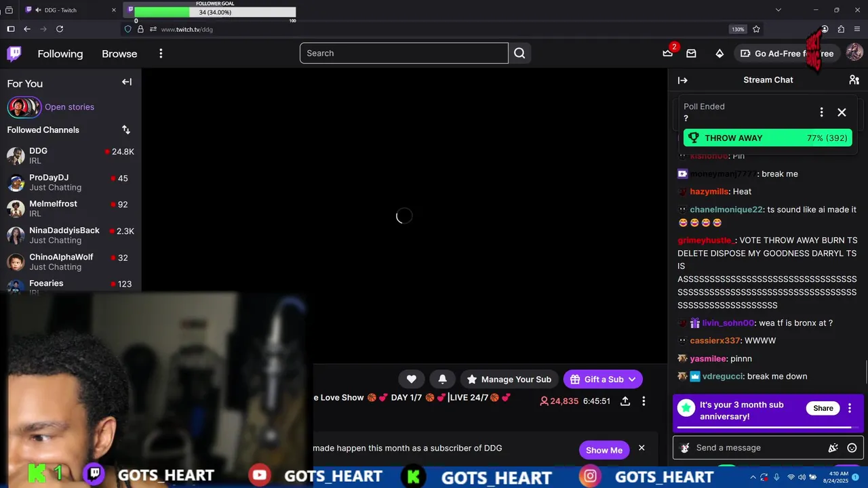
Task: Click the Go Ad-Free button
Action: click(787, 54)
